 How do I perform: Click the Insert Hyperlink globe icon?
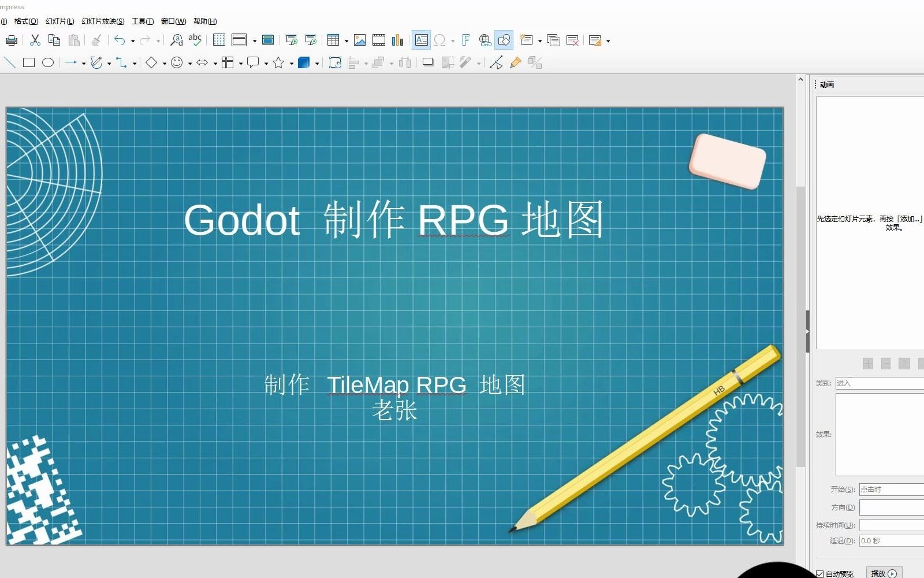click(x=485, y=40)
